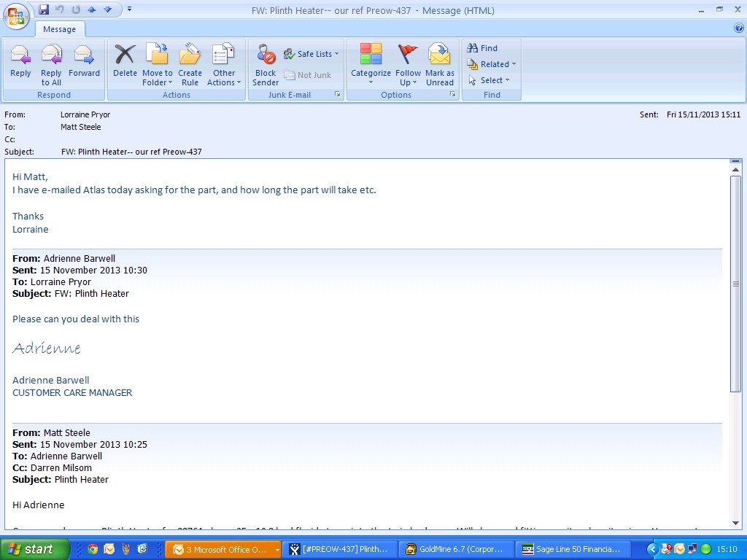Screen dimensions: 747x560
Task: Click the green circle tray icon
Action: tap(706, 550)
